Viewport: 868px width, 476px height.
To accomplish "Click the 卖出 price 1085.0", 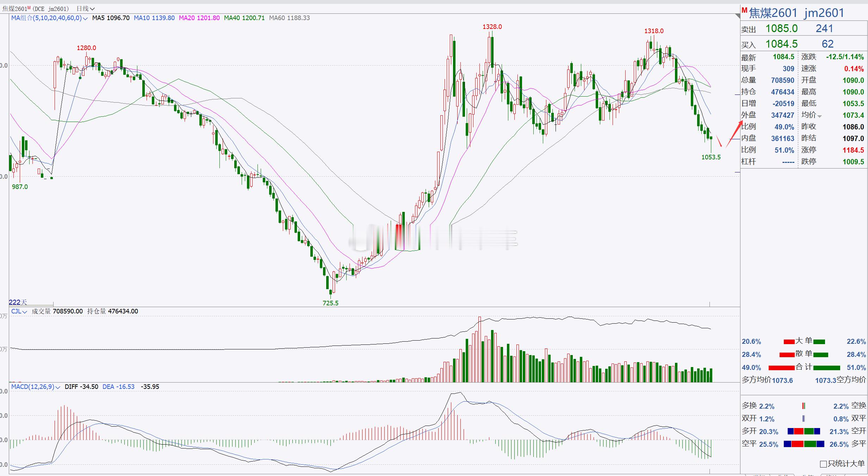I will click(x=781, y=29).
